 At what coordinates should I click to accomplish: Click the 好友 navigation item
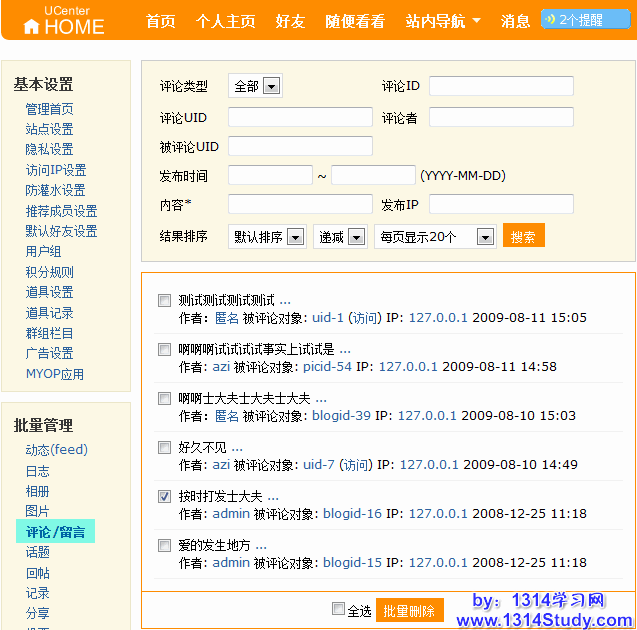tap(289, 21)
